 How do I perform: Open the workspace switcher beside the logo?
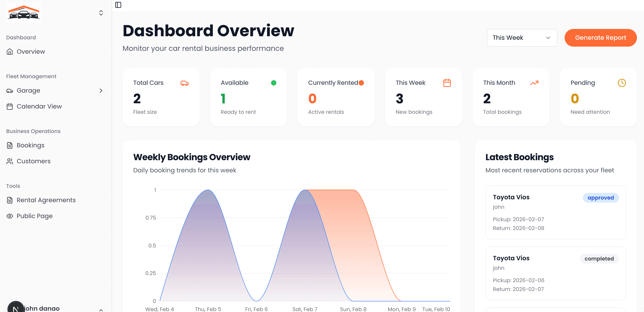(101, 13)
